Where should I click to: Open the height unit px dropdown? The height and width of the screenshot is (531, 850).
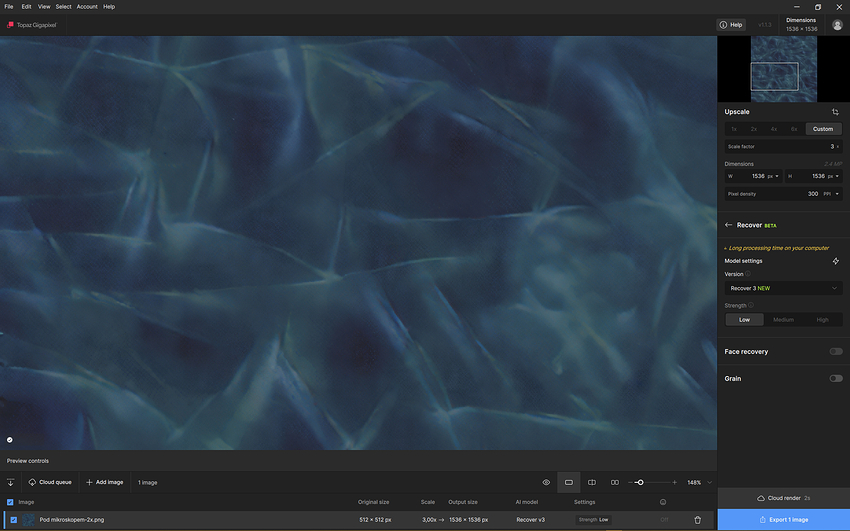833,176
